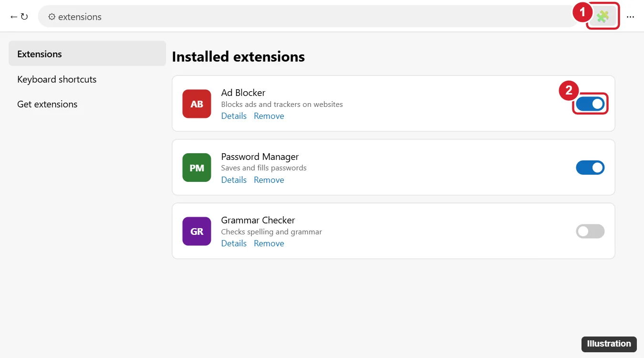Open the extensions puzzle-piece icon
This screenshot has width=644, height=358.
click(x=602, y=17)
